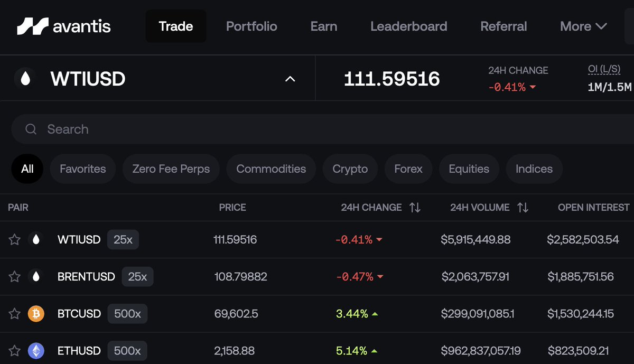Open the Referral tab
This screenshot has height=364, width=634.
[x=504, y=26]
